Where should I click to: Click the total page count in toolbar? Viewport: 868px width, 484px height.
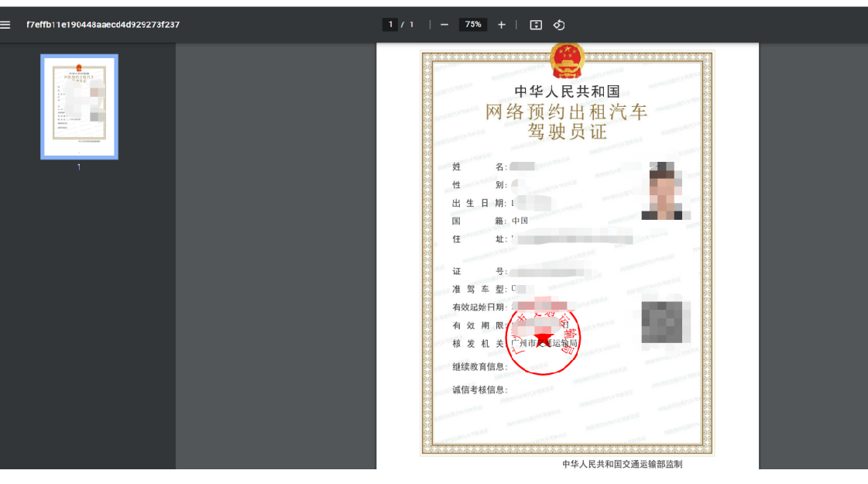tap(412, 25)
